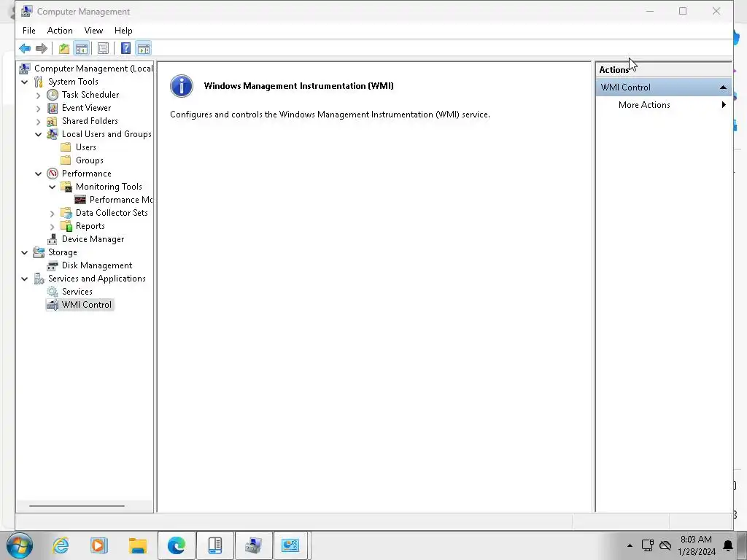Click the tree pane horizontal scrollbar
The image size is (747, 560).
[x=77, y=506]
